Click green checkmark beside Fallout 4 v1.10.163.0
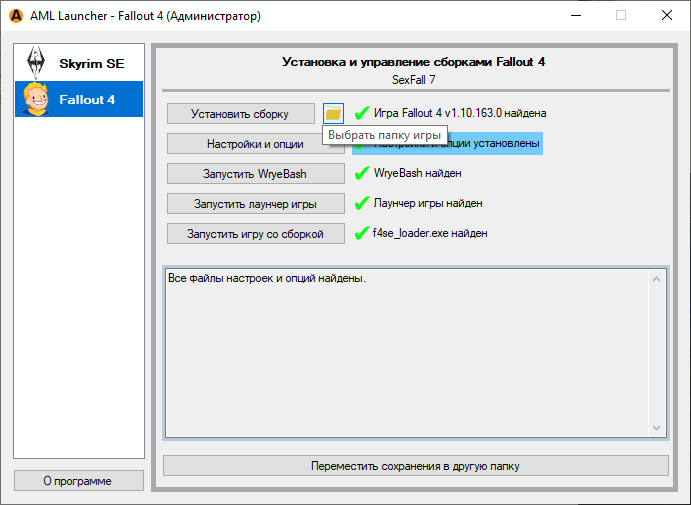Screen dimensions: 691x505 (x=362, y=113)
